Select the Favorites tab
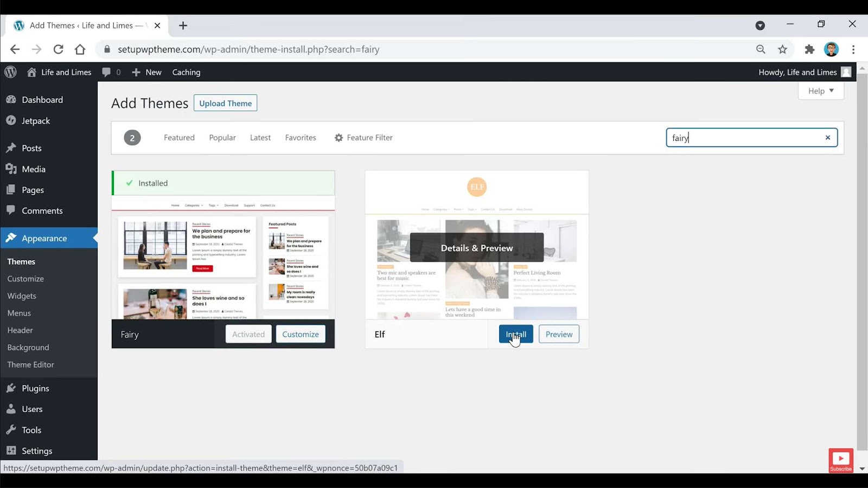 pos(300,137)
